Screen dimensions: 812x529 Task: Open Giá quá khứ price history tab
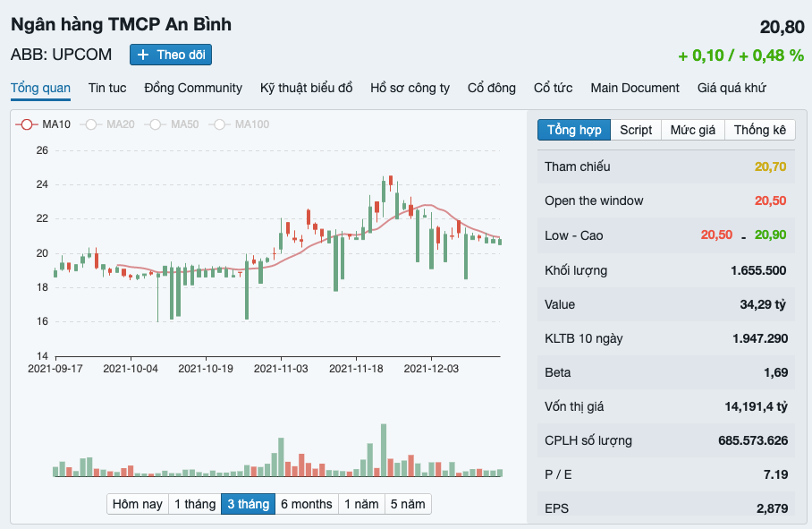pos(732,88)
